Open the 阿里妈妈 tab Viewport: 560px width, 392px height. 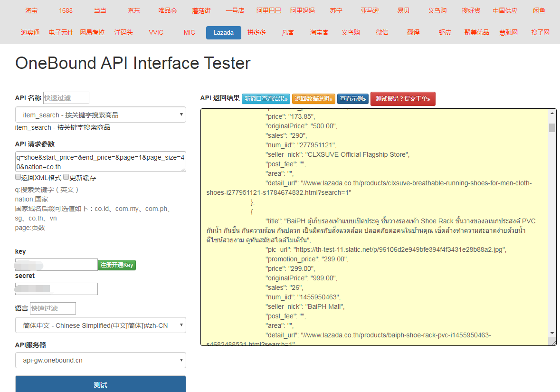(x=302, y=11)
